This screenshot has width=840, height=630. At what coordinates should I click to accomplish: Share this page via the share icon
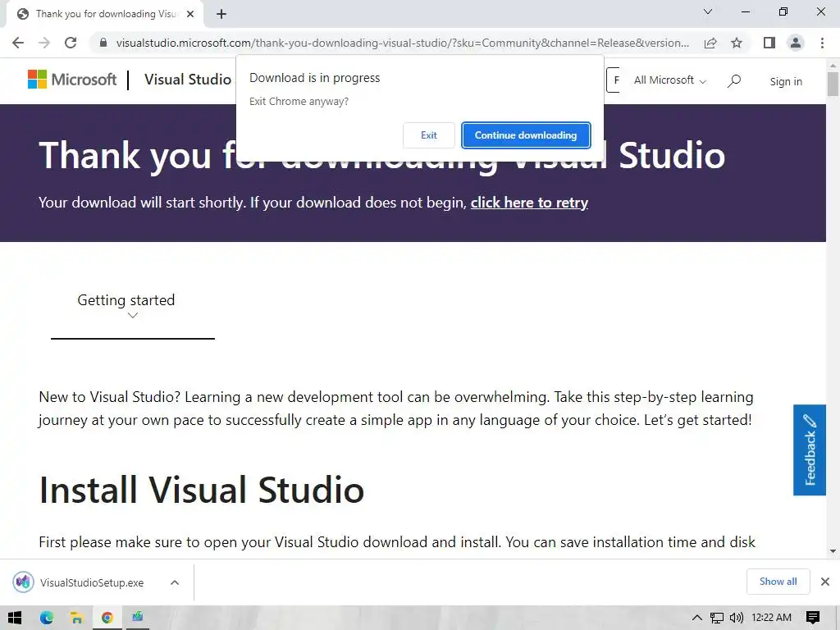pos(710,43)
